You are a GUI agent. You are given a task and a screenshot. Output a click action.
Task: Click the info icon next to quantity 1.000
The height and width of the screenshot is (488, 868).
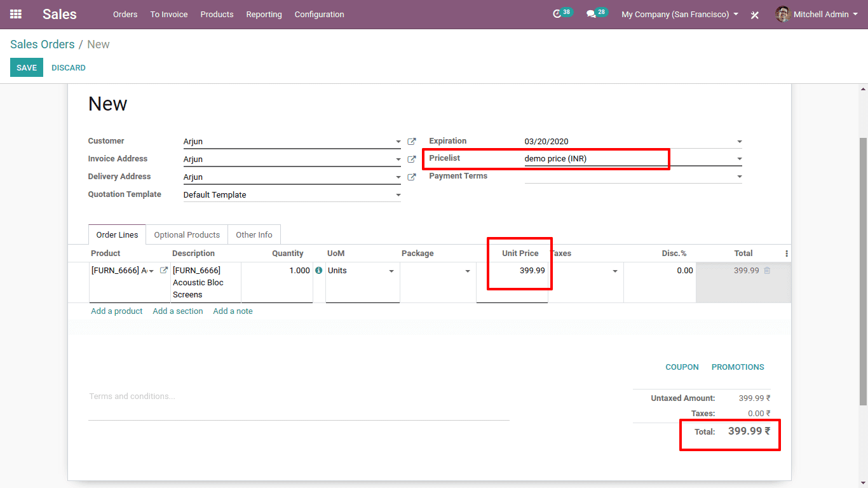pos(318,271)
